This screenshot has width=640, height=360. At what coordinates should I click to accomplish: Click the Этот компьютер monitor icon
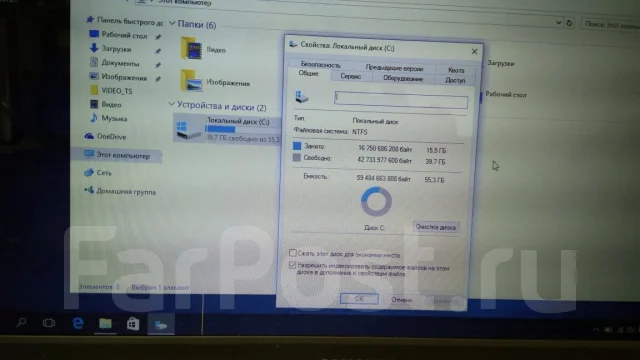89,154
